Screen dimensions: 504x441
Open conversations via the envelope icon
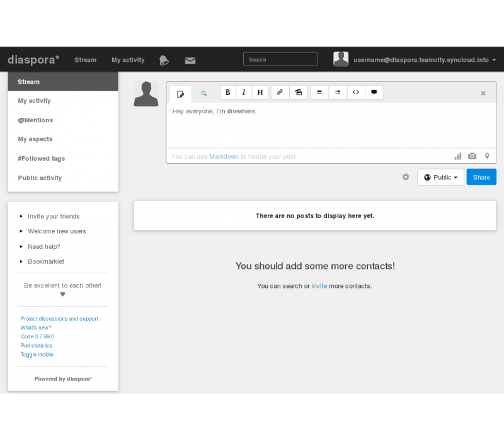[190, 60]
